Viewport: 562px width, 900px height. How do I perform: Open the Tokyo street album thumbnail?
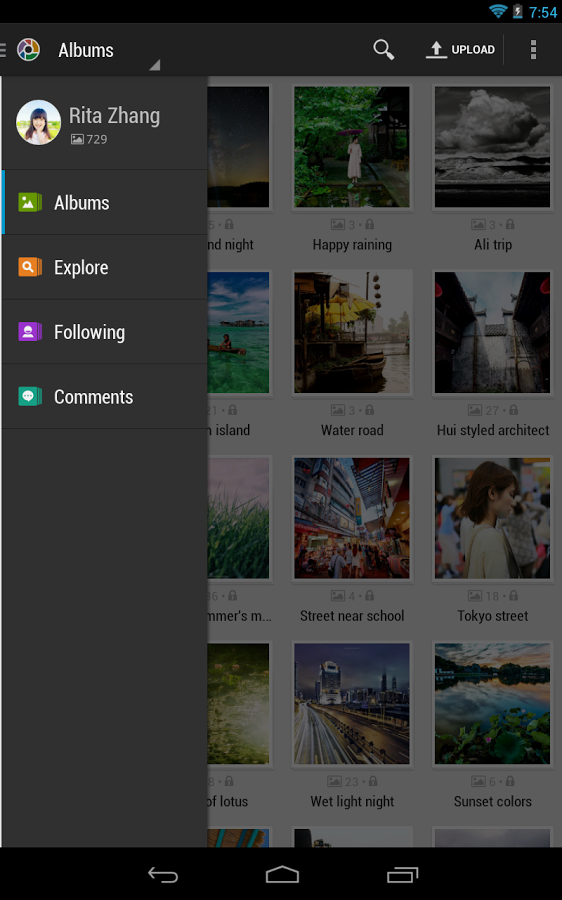(493, 518)
